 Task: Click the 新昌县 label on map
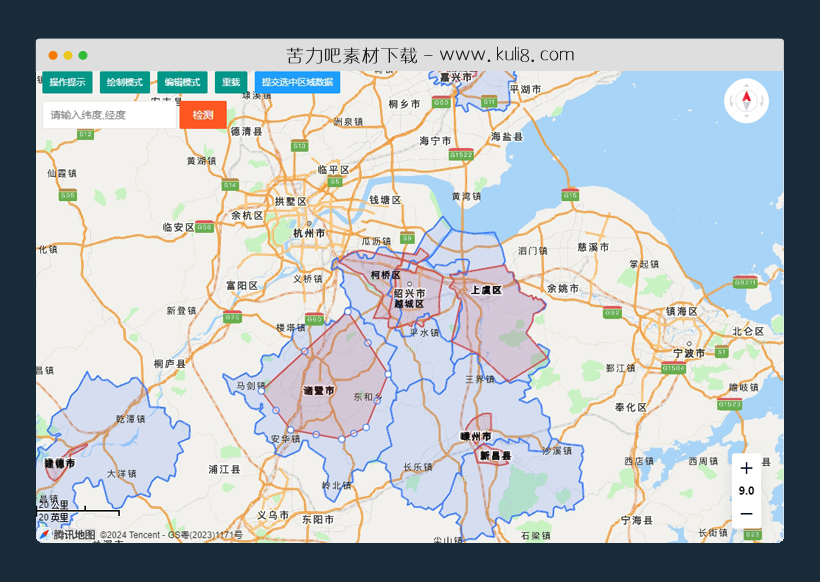pyautogui.click(x=494, y=456)
